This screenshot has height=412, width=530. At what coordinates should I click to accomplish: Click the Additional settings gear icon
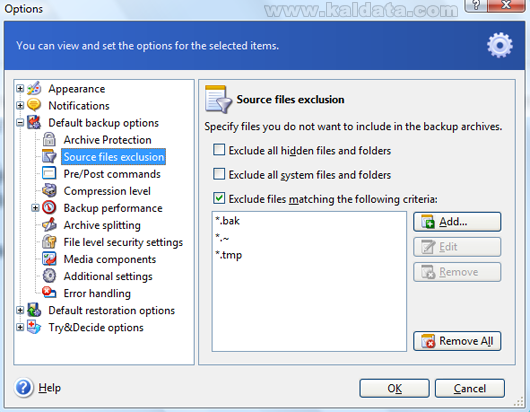tap(49, 276)
